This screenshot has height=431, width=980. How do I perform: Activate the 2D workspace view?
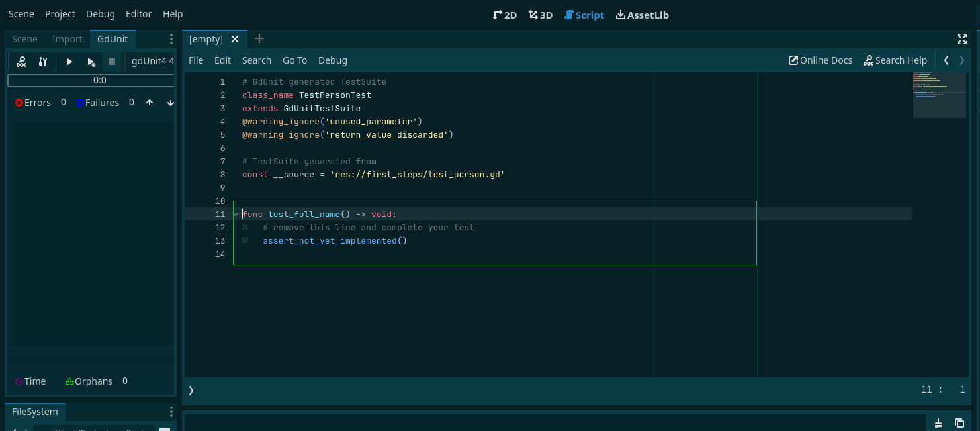pos(505,15)
